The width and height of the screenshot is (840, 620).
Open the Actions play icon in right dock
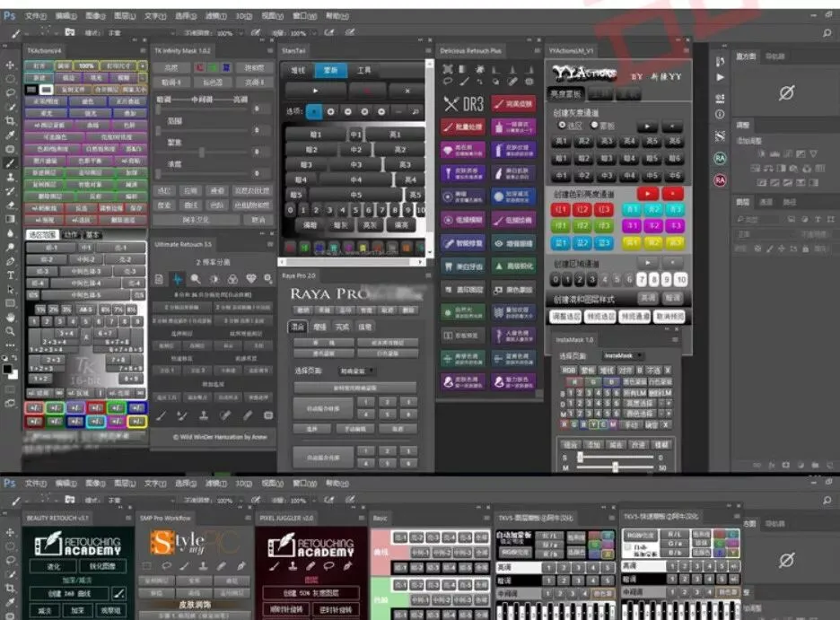point(720,77)
